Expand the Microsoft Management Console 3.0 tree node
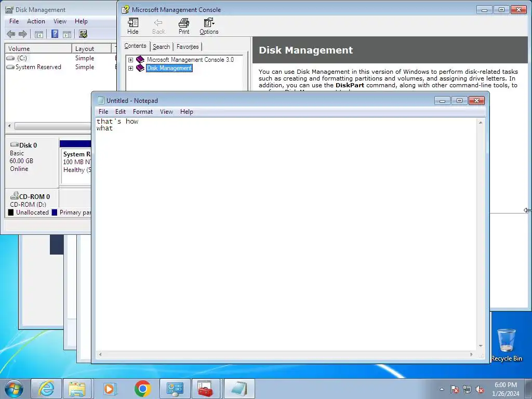This screenshot has width=532, height=399. click(130, 60)
